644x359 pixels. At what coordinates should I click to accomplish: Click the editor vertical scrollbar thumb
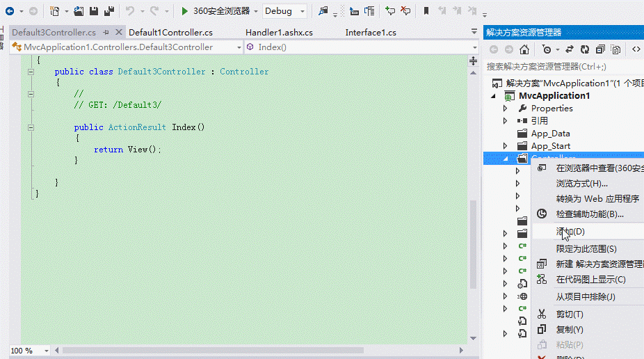pyautogui.click(x=473, y=244)
